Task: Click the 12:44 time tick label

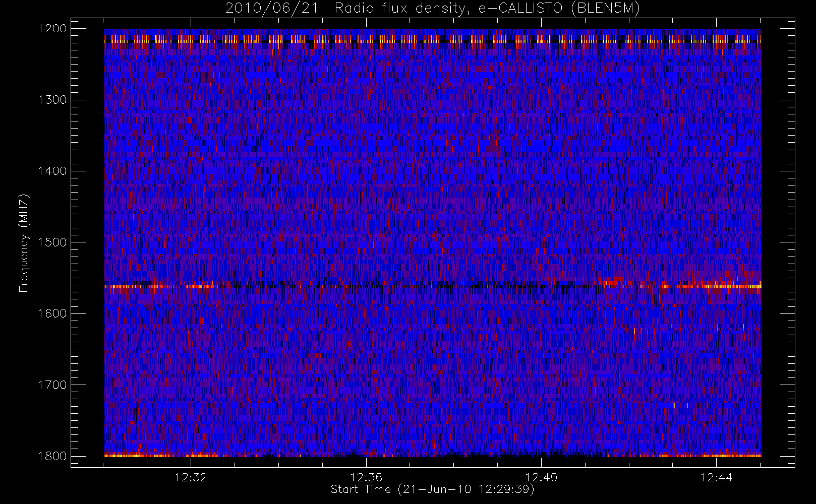Action: click(x=716, y=477)
